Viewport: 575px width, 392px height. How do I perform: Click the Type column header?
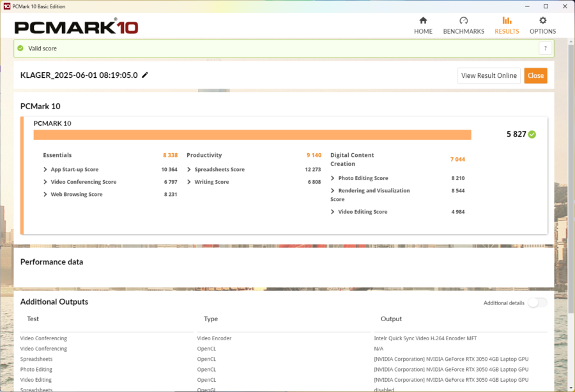click(211, 319)
